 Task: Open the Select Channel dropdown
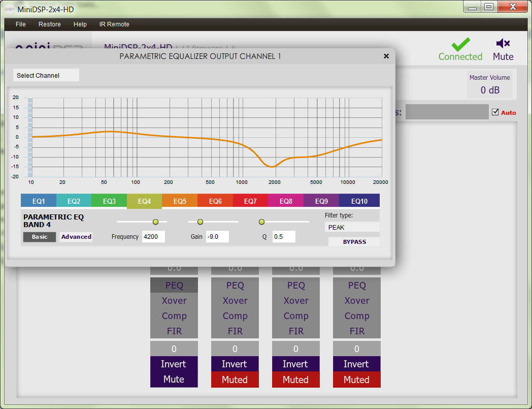46,75
